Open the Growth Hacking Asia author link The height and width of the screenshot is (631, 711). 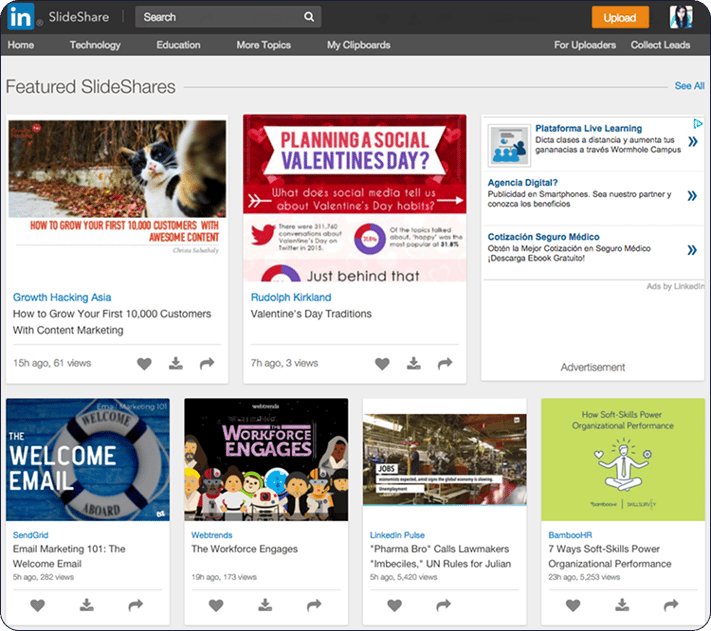62,297
